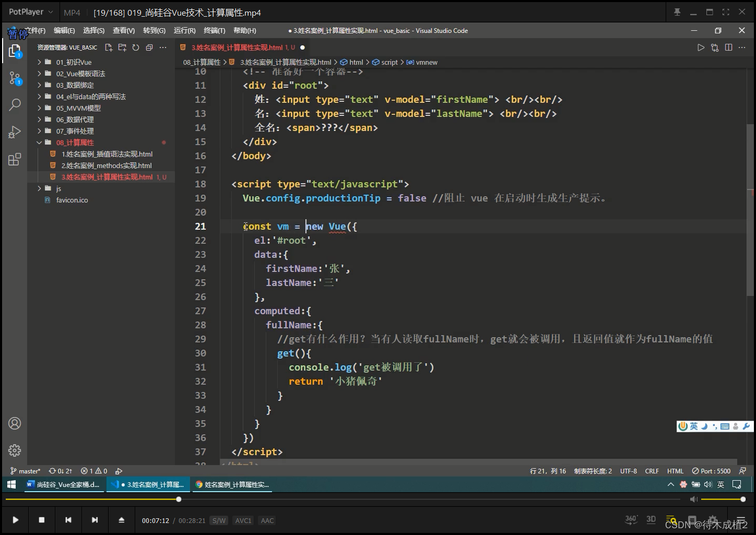This screenshot has width=756, height=535.
Task: Open favicon.ico in explorer
Action: coord(72,200)
